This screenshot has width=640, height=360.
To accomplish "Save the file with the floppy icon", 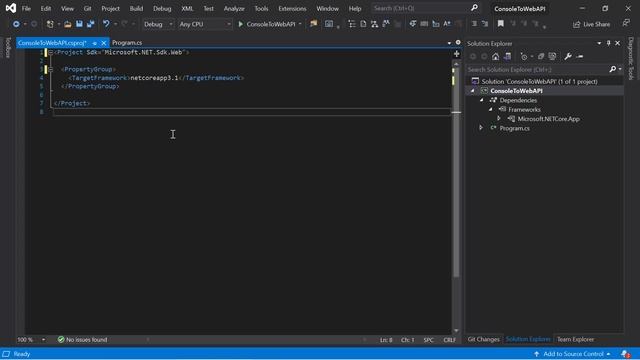I will pos(79,24).
